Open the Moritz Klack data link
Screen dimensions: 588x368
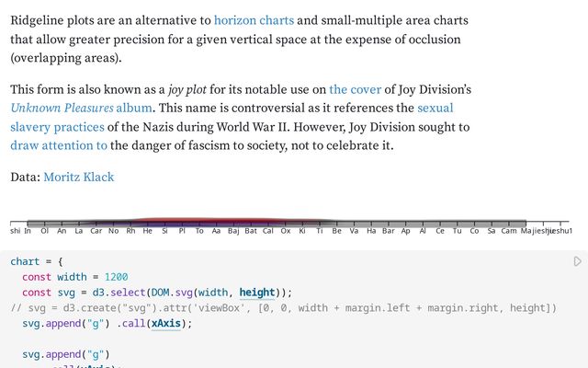click(79, 177)
